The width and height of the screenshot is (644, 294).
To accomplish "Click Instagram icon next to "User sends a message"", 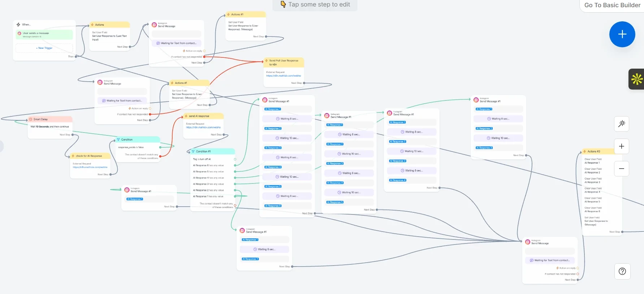I will (x=20, y=33).
